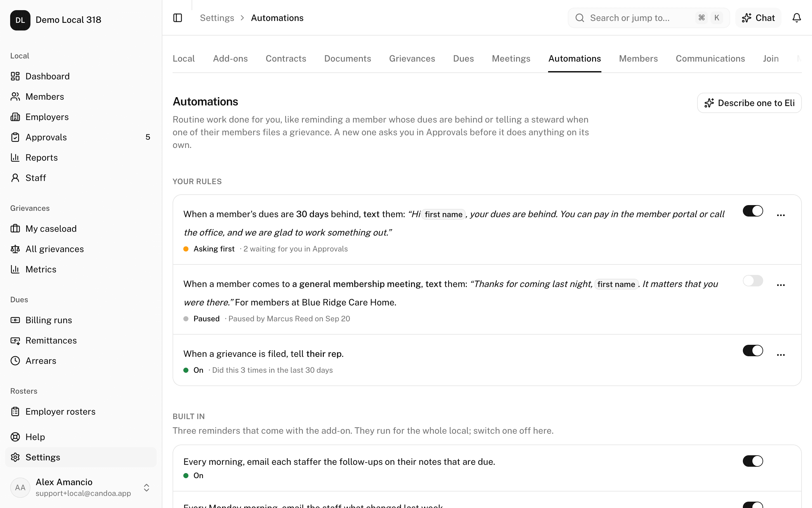Click the Employers building icon
The image size is (812, 508).
click(x=15, y=117)
